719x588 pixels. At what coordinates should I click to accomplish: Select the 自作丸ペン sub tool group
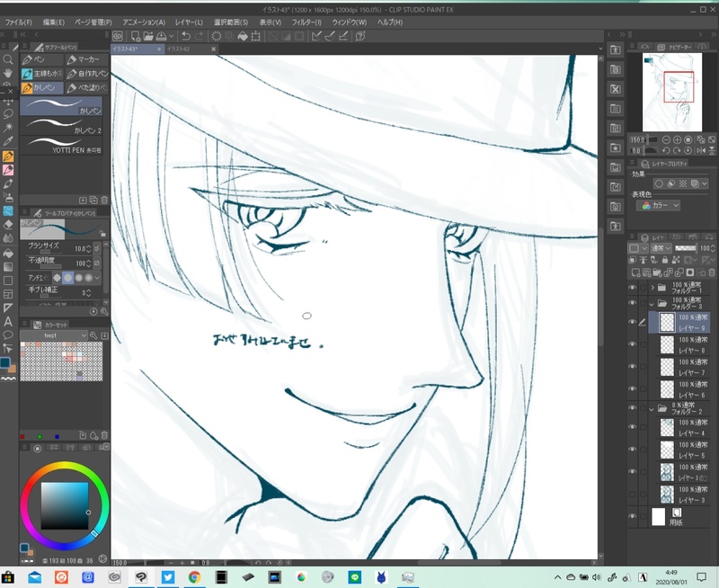86,74
